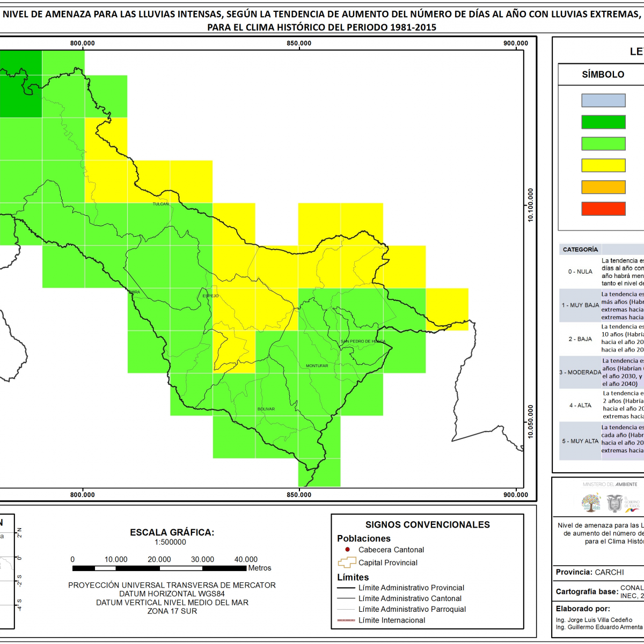Select the light green legend swatch

603,143
